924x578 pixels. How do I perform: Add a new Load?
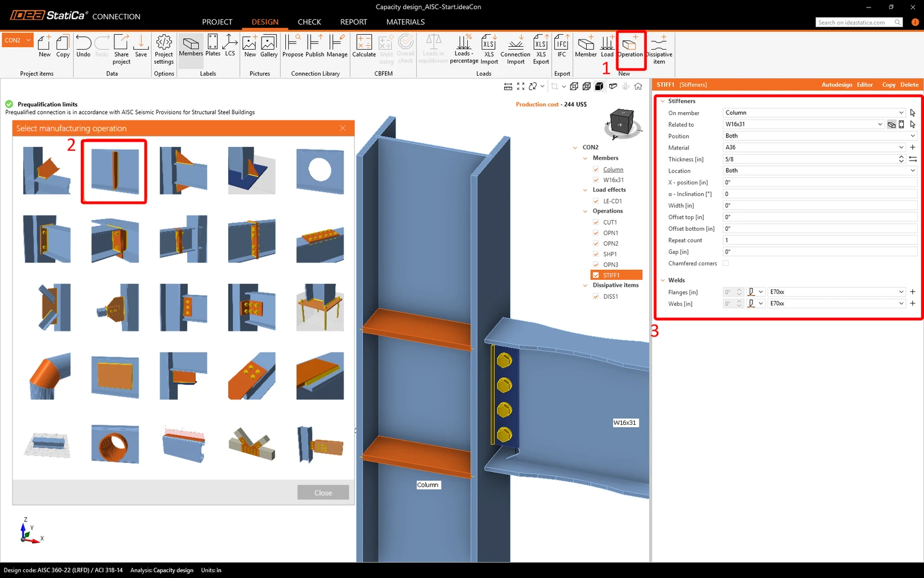607,46
